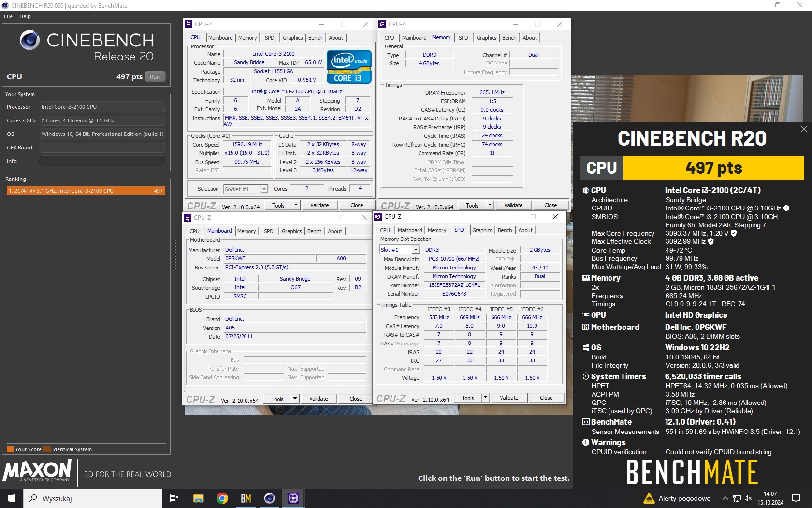
Task: Switch to CPU-Z via taskbar icon
Action: pos(293,498)
